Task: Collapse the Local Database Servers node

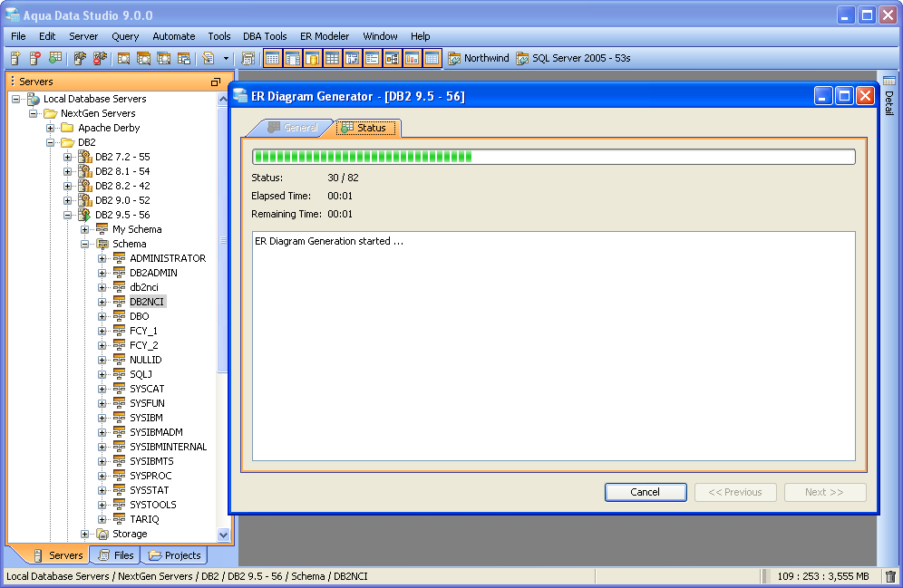Action: (x=16, y=99)
